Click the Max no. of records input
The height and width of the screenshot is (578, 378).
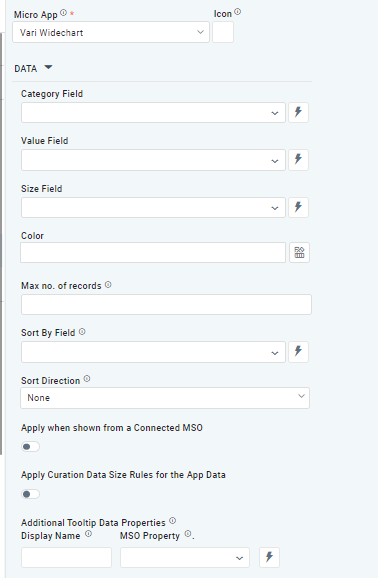pyautogui.click(x=166, y=304)
